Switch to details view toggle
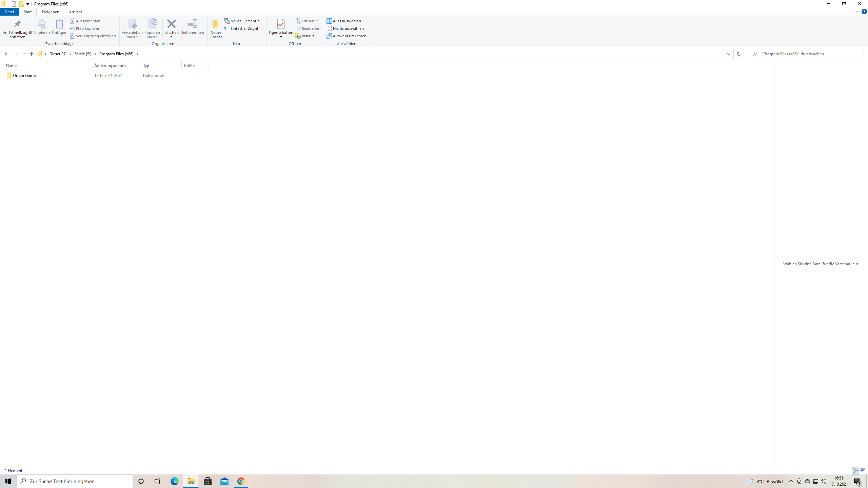The width and height of the screenshot is (868, 488). coord(855,470)
